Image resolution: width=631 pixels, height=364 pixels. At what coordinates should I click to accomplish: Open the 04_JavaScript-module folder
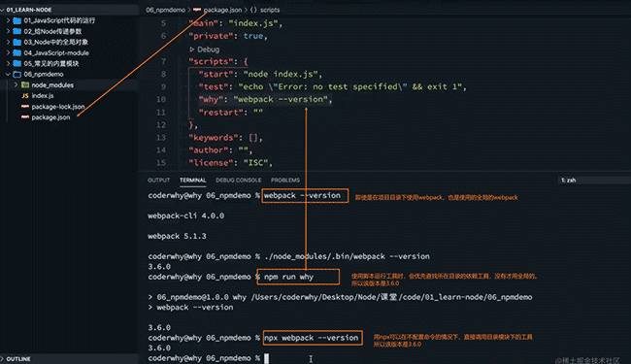[56, 52]
